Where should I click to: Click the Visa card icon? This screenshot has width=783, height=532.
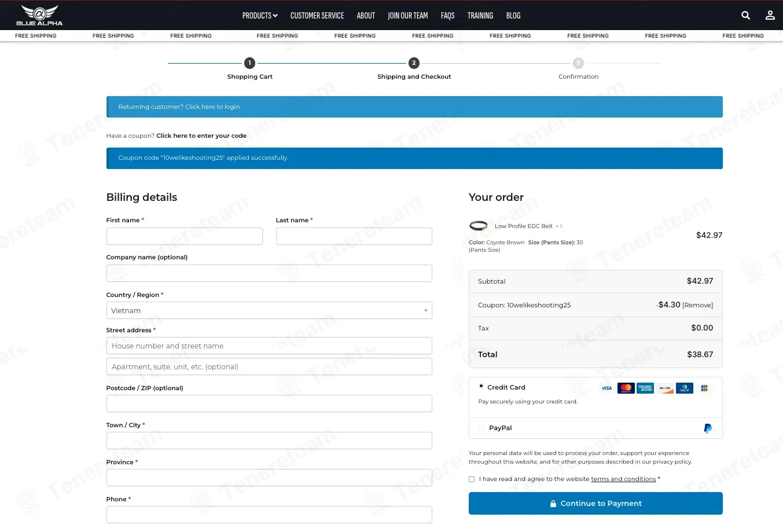coord(606,388)
